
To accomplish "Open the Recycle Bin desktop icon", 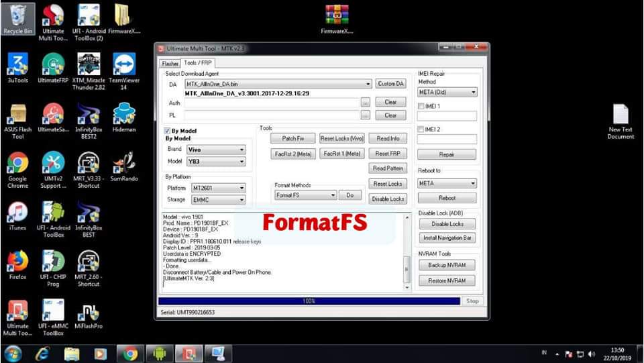I will point(17,19).
